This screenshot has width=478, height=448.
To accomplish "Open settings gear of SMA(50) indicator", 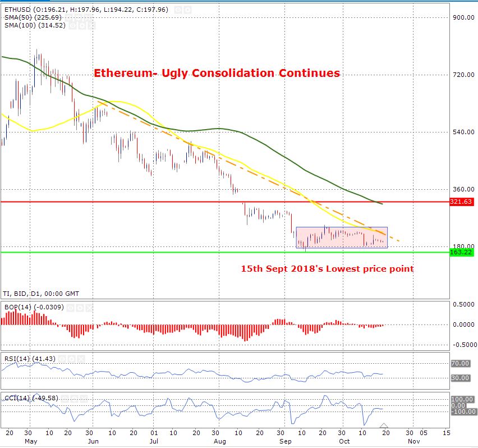I will (79, 17).
